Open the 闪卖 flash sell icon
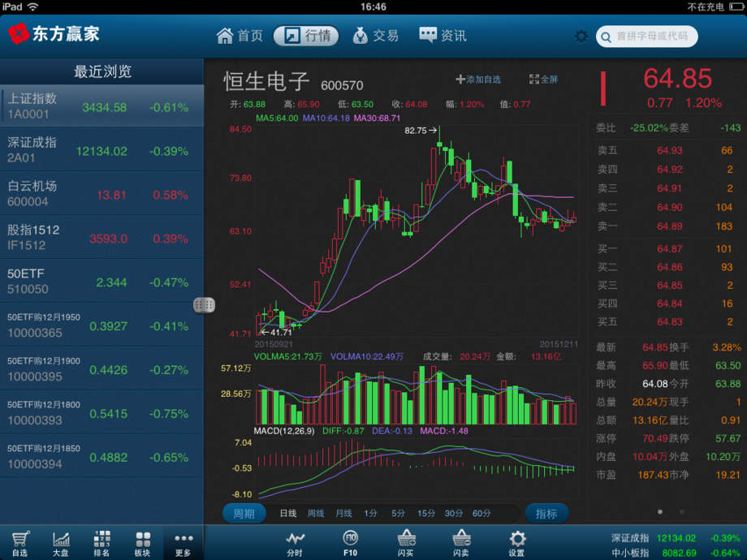The image size is (747, 560). (461, 541)
